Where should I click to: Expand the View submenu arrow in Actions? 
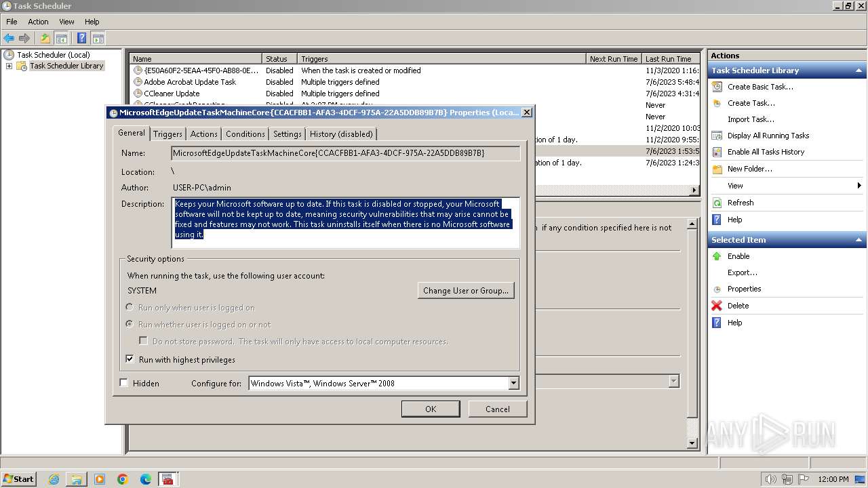(859, 186)
